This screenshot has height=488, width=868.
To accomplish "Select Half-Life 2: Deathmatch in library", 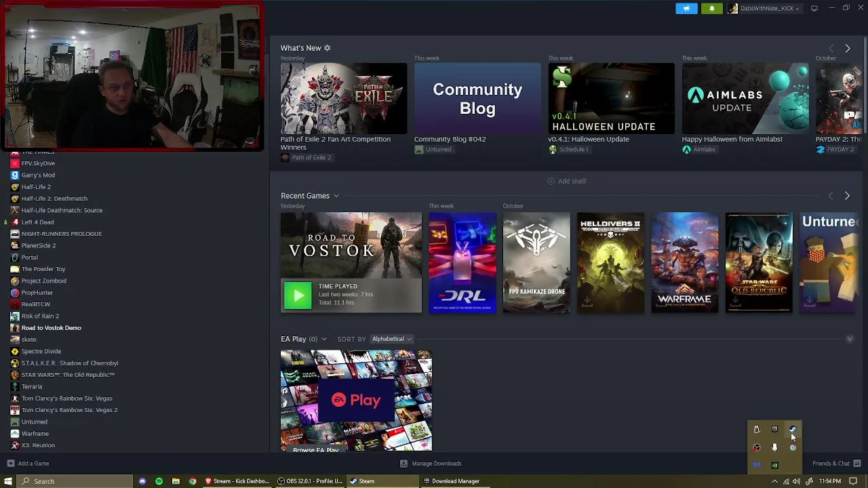I will (x=54, y=199).
